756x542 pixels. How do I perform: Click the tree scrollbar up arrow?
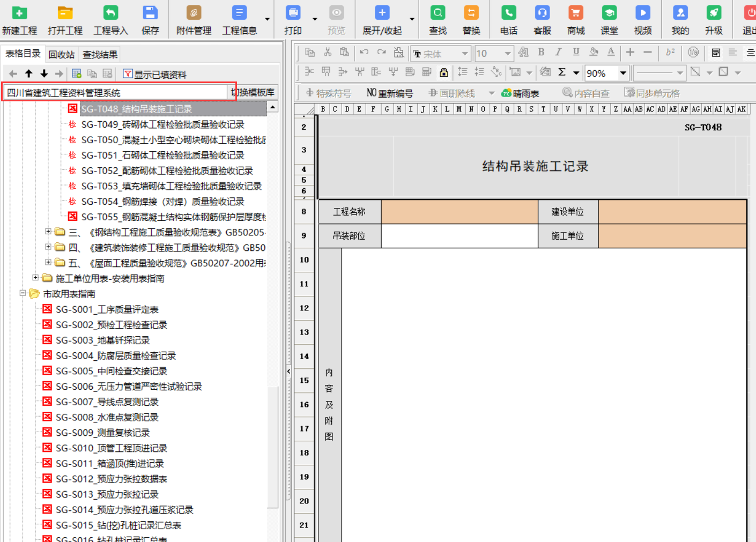coord(273,107)
